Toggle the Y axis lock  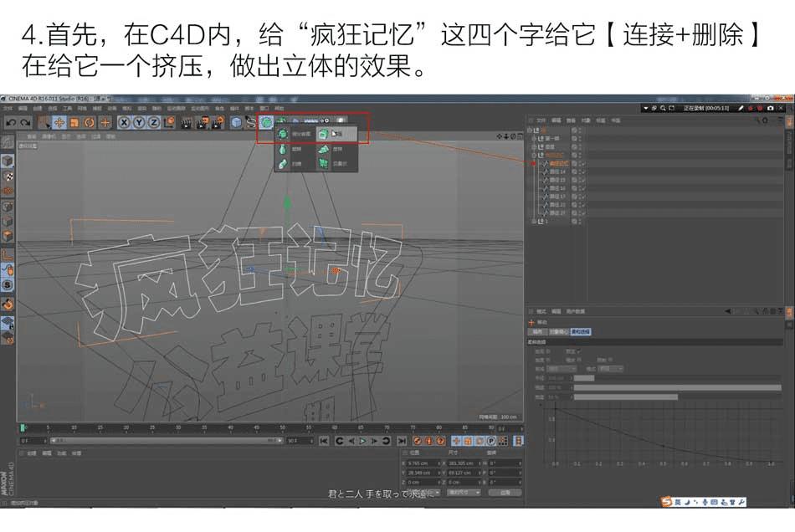coord(138,123)
